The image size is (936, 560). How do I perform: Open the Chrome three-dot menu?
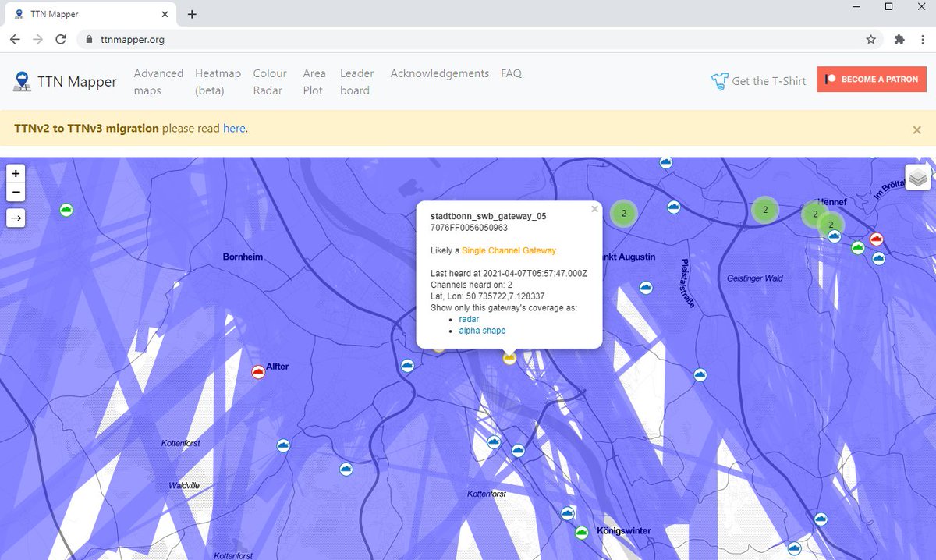coord(922,39)
